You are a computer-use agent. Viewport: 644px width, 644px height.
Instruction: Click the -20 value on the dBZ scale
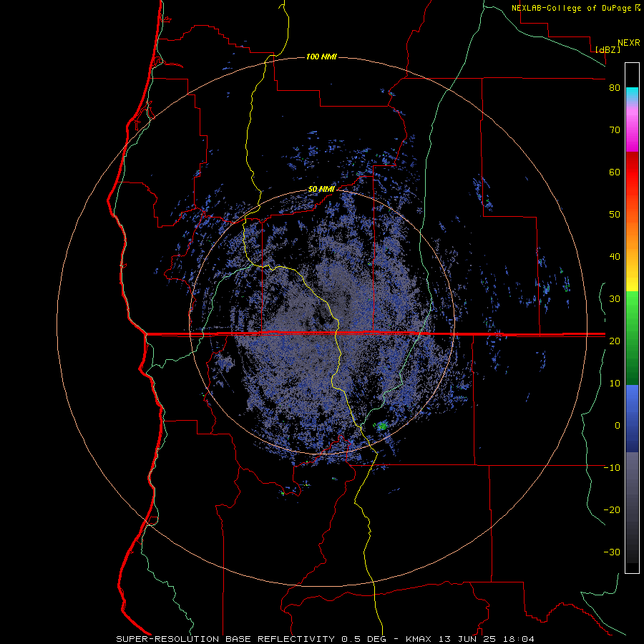tap(612, 509)
